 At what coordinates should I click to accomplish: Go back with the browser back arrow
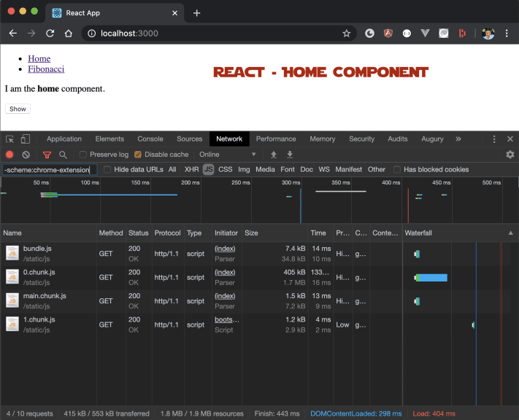pos(13,34)
